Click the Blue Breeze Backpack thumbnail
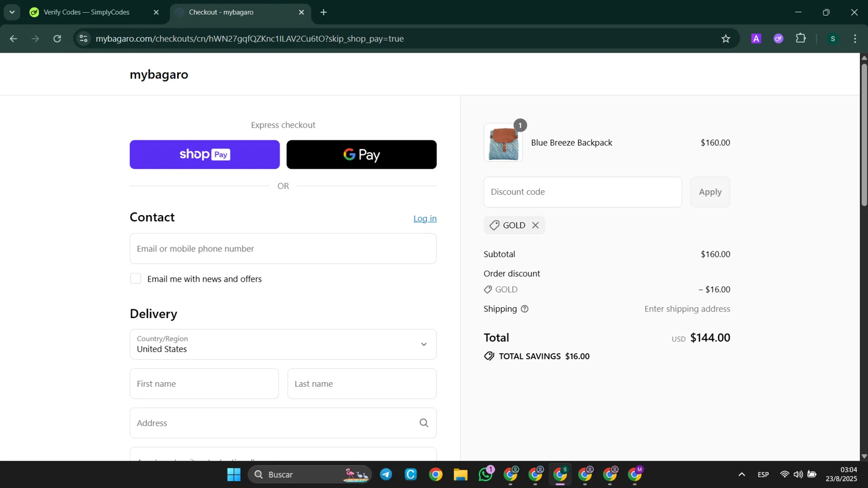868x488 pixels. (503, 142)
